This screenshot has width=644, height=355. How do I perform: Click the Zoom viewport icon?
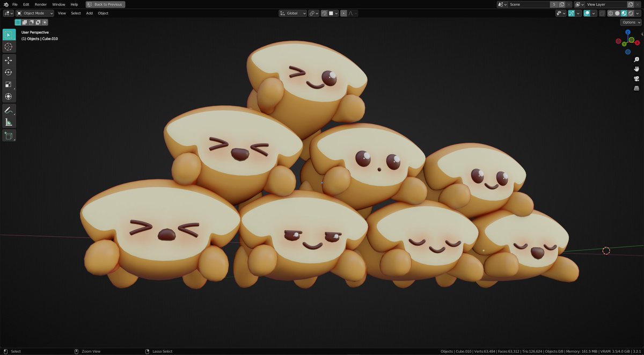pyautogui.click(x=636, y=60)
